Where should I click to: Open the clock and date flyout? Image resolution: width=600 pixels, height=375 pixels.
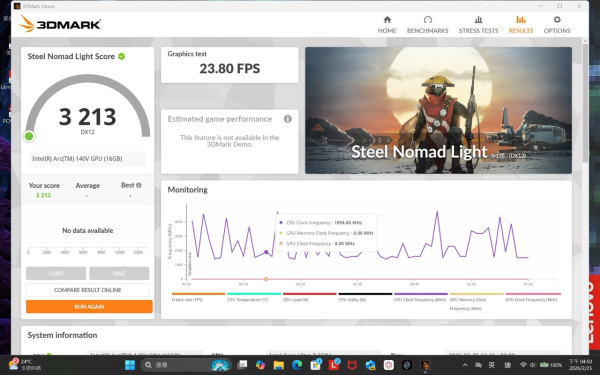pos(580,365)
